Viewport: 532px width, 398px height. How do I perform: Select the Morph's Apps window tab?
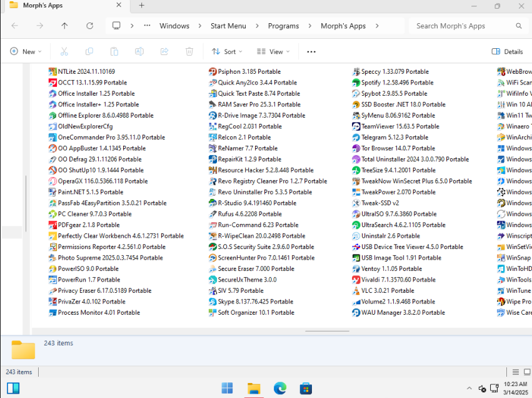pyautogui.click(x=64, y=6)
